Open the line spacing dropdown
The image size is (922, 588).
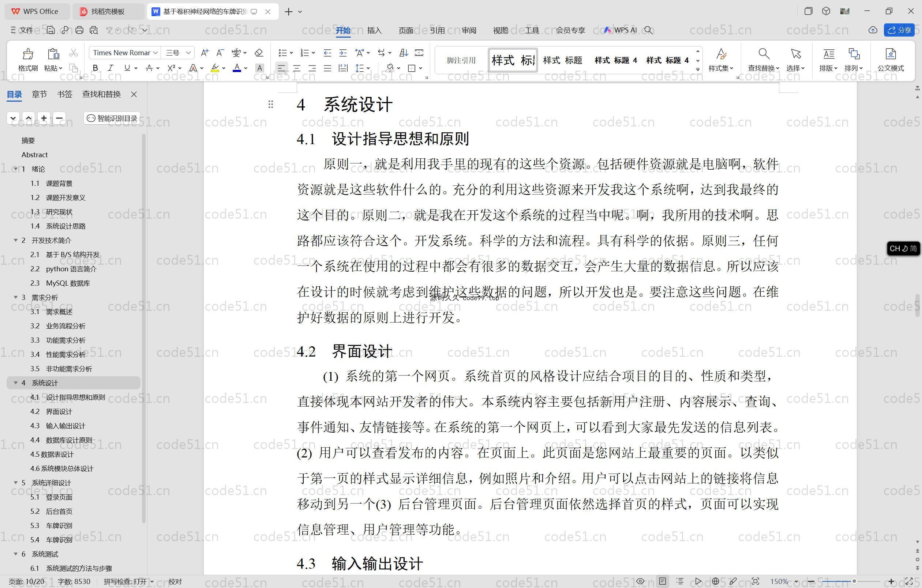[x=368, y=68]
